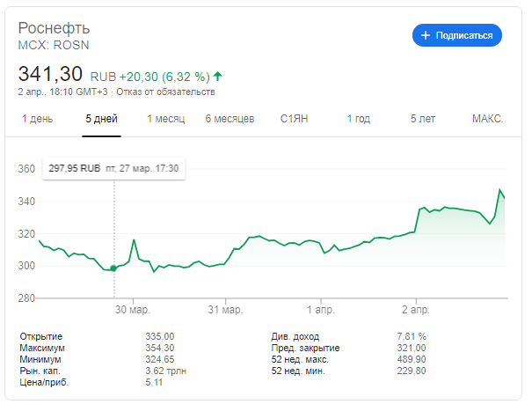Click the RUB currency label beside price

pyautogui.click(x=103, y=77)
